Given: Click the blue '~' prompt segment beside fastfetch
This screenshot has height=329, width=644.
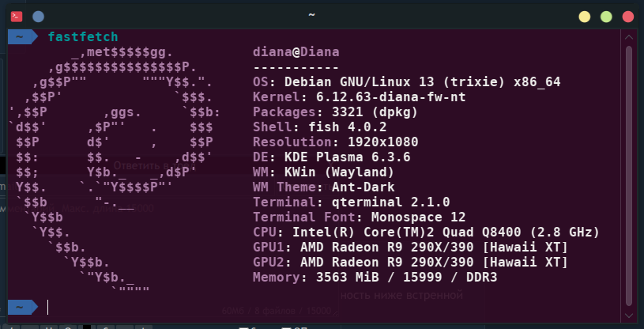Looking at the screenshot, I should 23,37.
